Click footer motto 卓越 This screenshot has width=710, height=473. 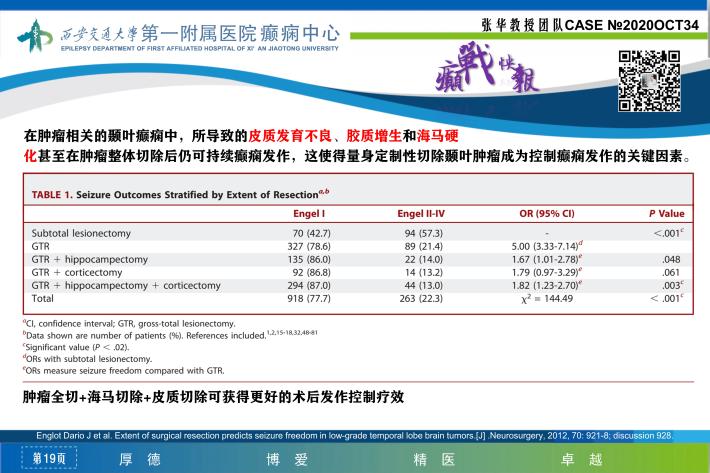[x=582, y=459]
